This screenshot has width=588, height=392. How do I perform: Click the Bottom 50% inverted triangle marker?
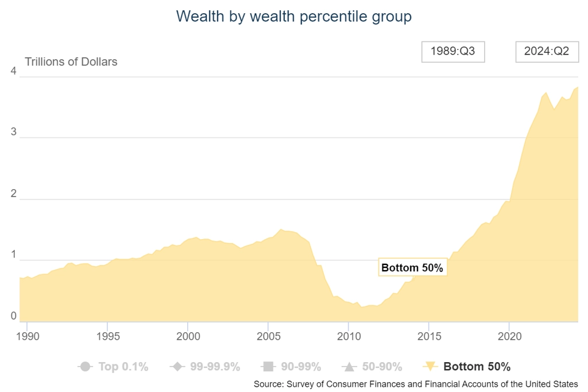[x=430, y=367]
